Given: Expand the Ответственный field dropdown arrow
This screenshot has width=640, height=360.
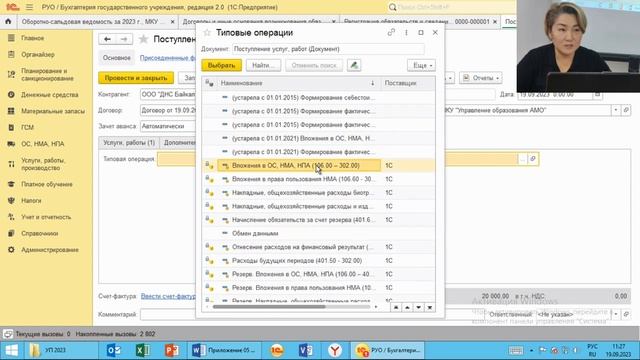Looking at the screenshot, I should (616, 314).
